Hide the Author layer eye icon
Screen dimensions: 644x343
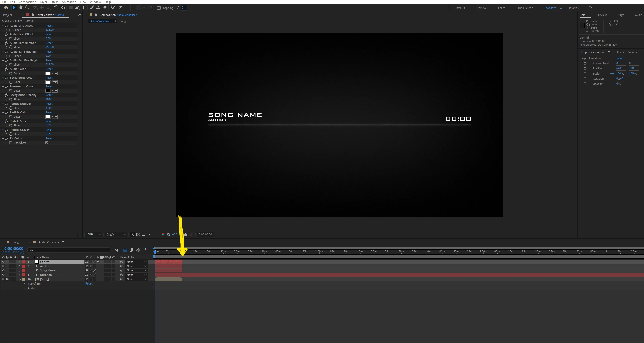pyautogui.click(x=3, y=266)
